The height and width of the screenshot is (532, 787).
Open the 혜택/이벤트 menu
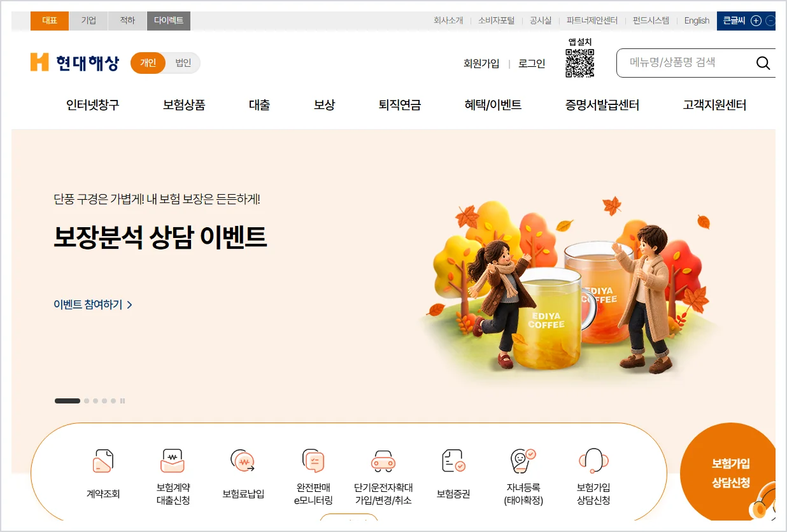493,105
